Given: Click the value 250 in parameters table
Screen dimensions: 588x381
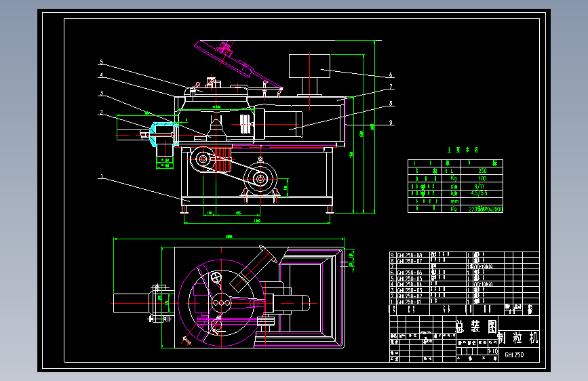Looking at the screenshot, I should click(x=482, y=171).
